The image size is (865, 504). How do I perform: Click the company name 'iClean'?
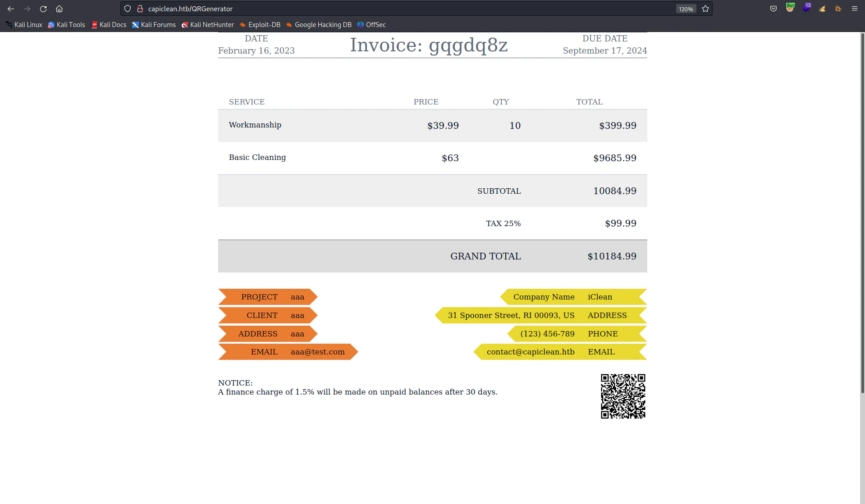(600, 297)
